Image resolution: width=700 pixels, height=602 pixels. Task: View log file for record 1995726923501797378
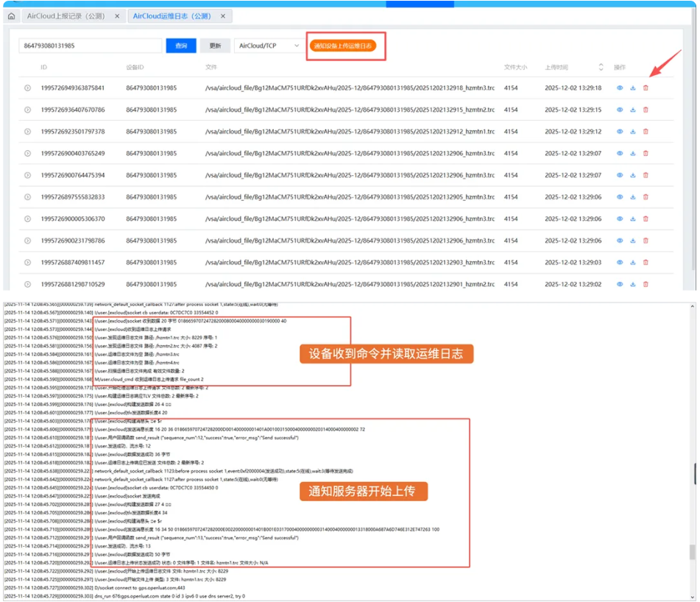coord(620,132)
